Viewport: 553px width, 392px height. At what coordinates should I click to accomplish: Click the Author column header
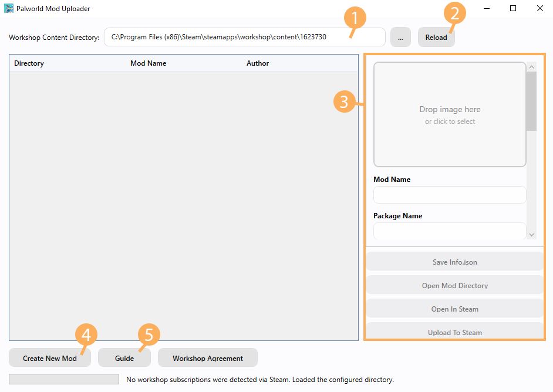[x=258, y=63]
